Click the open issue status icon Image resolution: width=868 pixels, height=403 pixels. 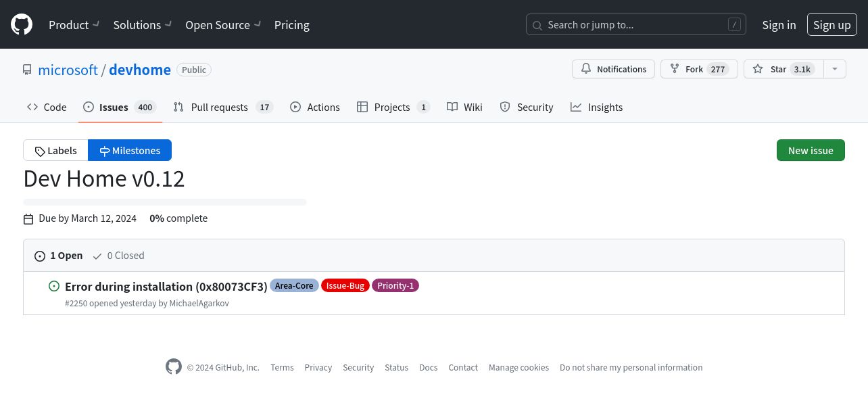(54, 286)
